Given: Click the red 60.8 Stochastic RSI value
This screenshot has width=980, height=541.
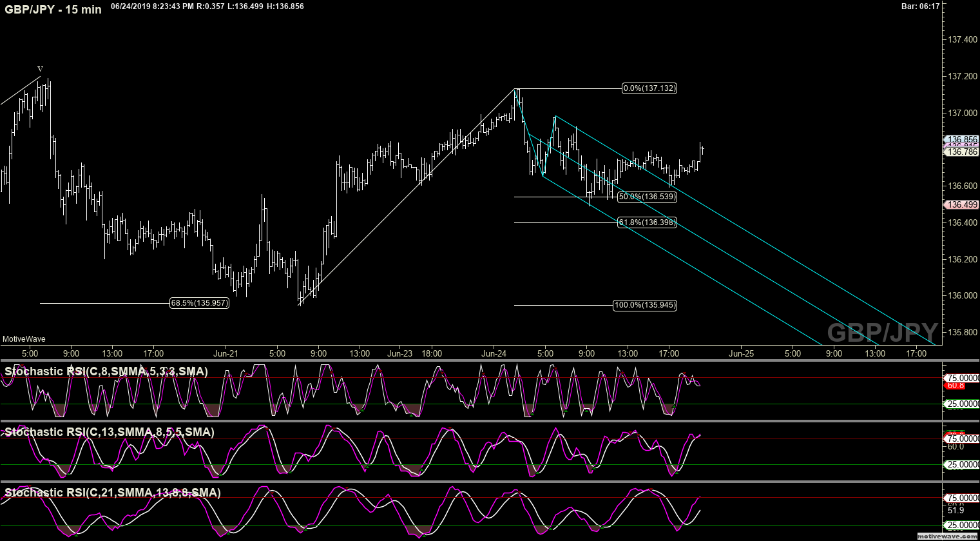Looking at the screenshot, I should [955, 386].
